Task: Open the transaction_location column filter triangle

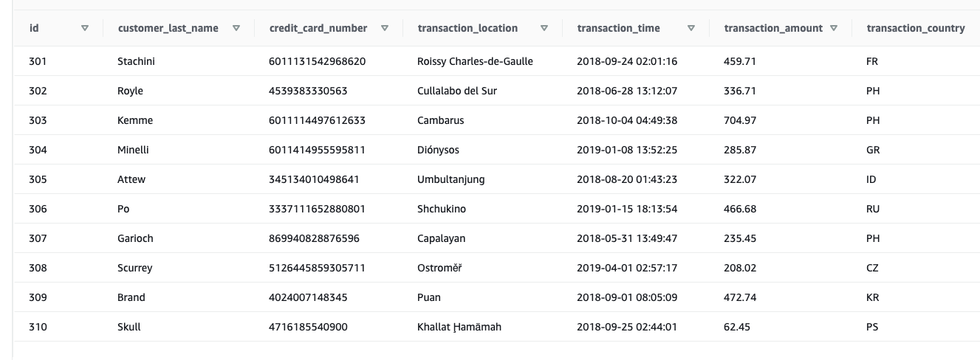Action: (x=544, y=29)
